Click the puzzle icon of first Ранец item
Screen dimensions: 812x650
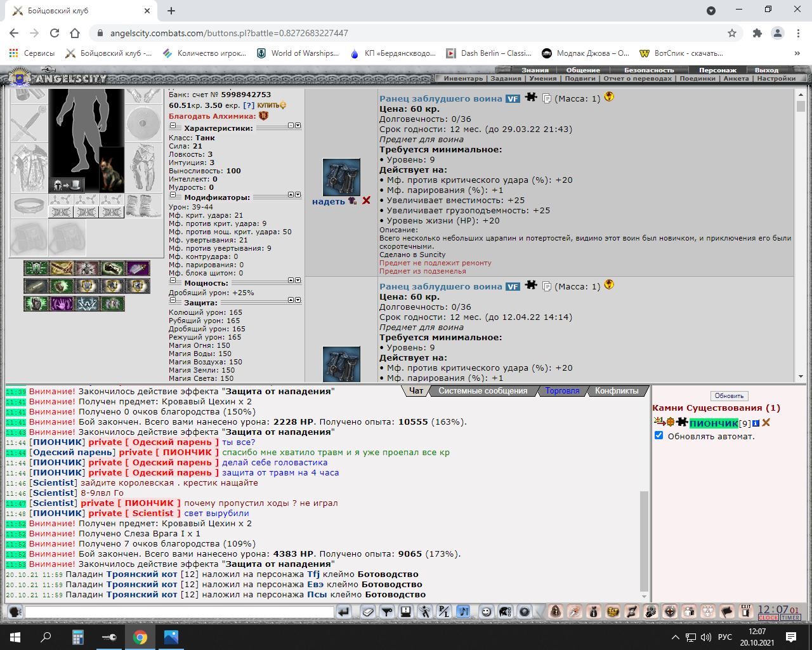(531, 97)
